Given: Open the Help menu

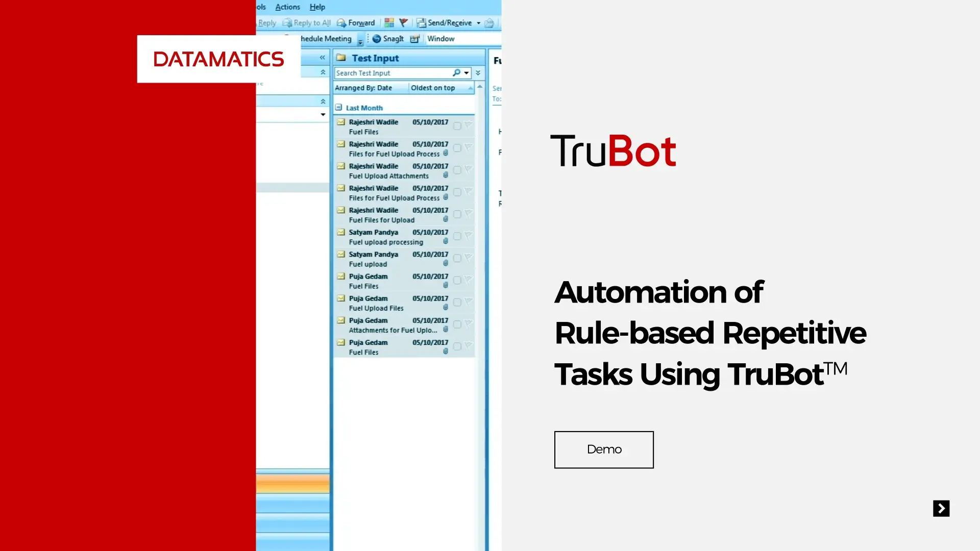Looking at the screenshot, I should click(317, 7).
